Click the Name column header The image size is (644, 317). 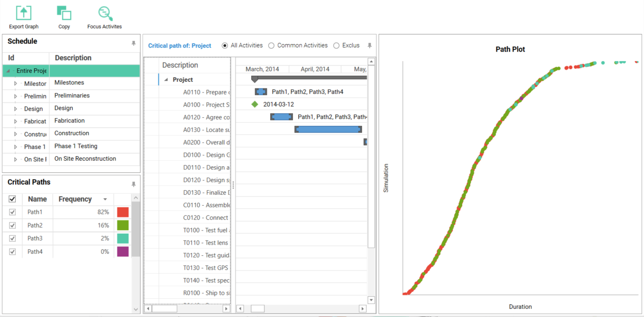click(x=37, y=199)
